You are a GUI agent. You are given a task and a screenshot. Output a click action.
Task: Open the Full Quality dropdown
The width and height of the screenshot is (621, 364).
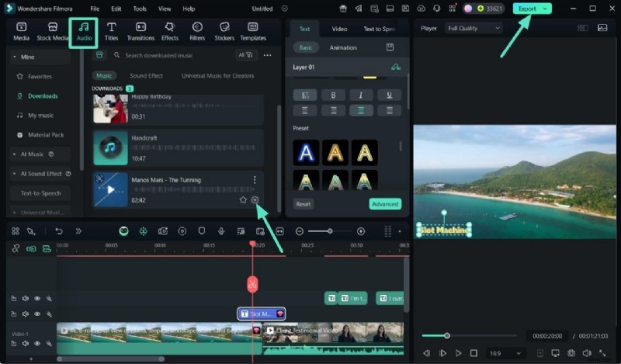tap(474, 28)
